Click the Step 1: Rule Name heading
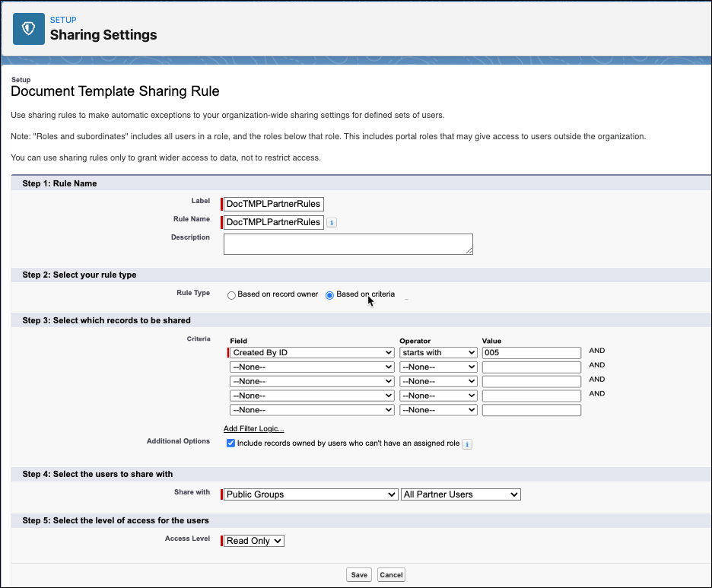 [59, 183]
